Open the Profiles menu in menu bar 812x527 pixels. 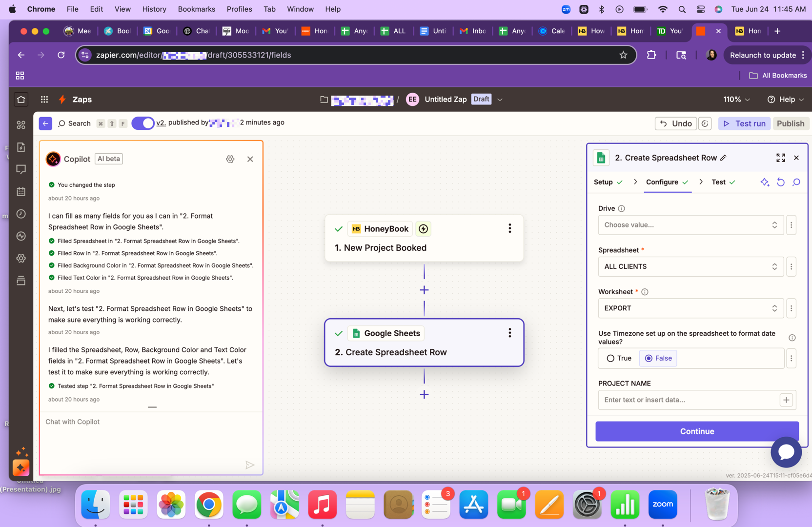(x=239, y=9)
